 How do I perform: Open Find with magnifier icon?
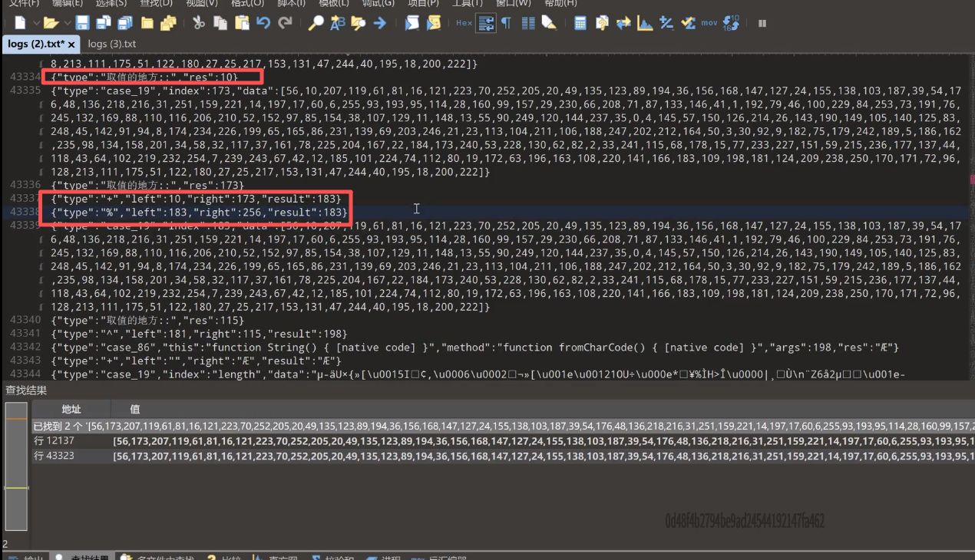[316, 23]
